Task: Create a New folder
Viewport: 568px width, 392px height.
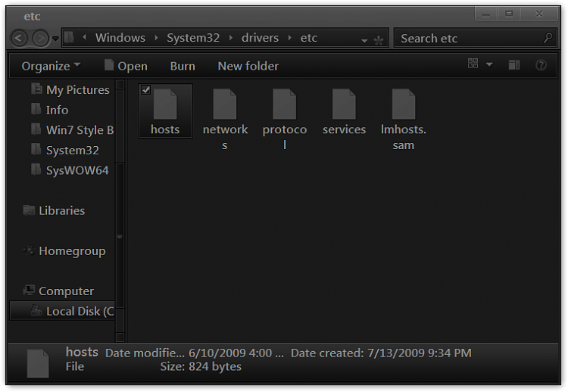Action: coord(248,67)
